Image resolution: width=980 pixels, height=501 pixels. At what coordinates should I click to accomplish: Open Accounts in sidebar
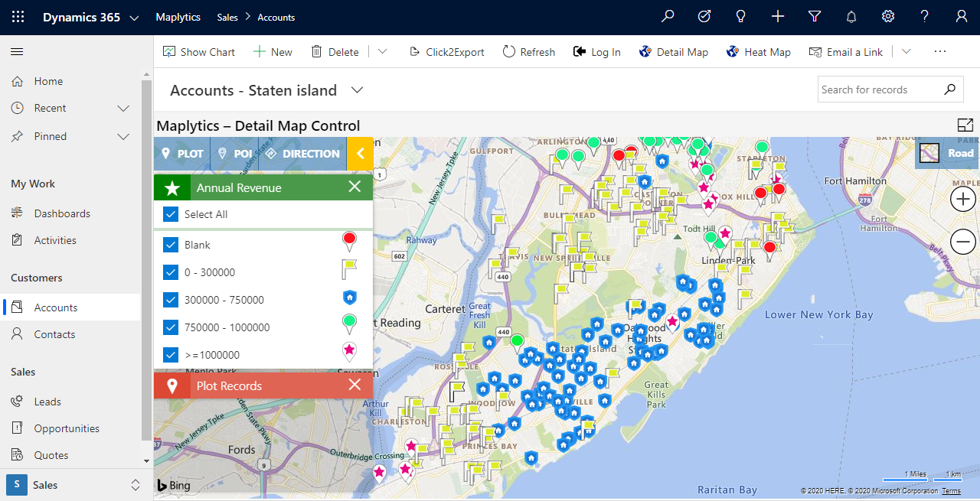pyautogui.click(x=70, y=307)
